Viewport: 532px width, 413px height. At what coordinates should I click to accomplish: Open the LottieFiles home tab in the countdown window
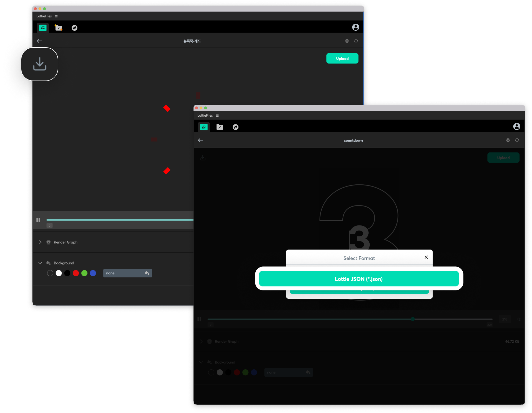(204, 127)
